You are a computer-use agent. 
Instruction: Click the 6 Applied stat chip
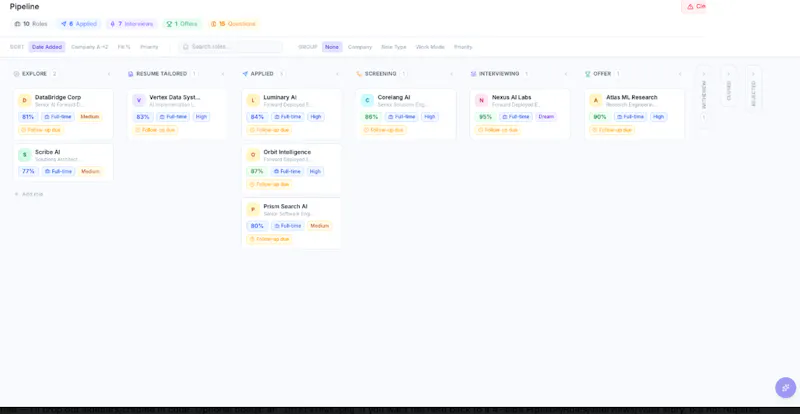pyautogui.click(x=79, y=24)
